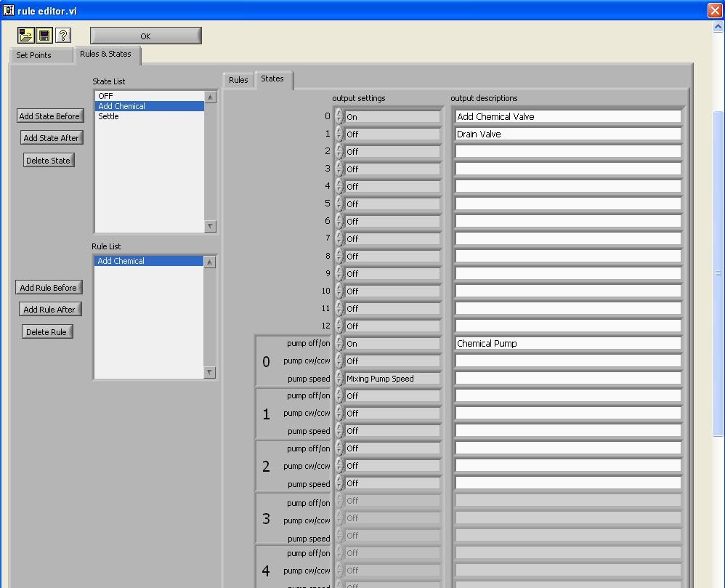Screen dimensions: 725x588
Task: Click stepper for output setting 8
Action: click(339, 257)
